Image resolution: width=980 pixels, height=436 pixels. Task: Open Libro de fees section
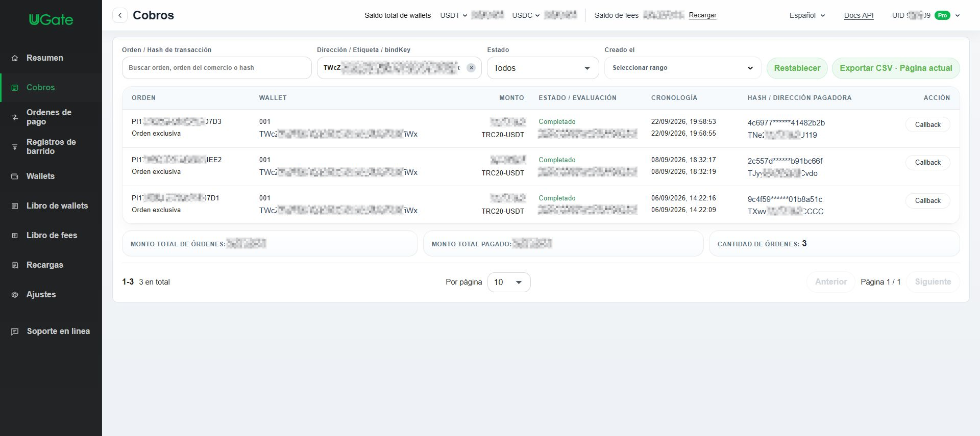click(x=52, y=236)
